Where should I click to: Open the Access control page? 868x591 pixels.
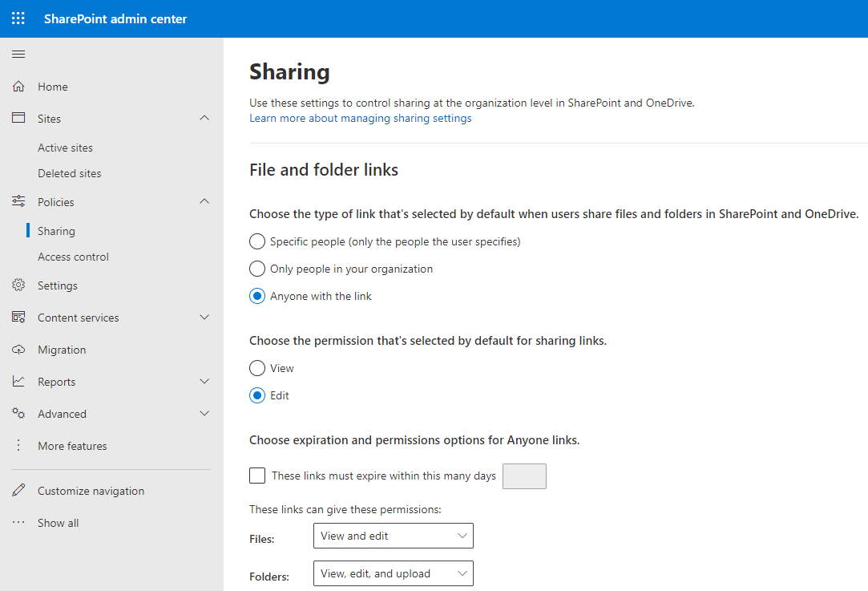73,257
